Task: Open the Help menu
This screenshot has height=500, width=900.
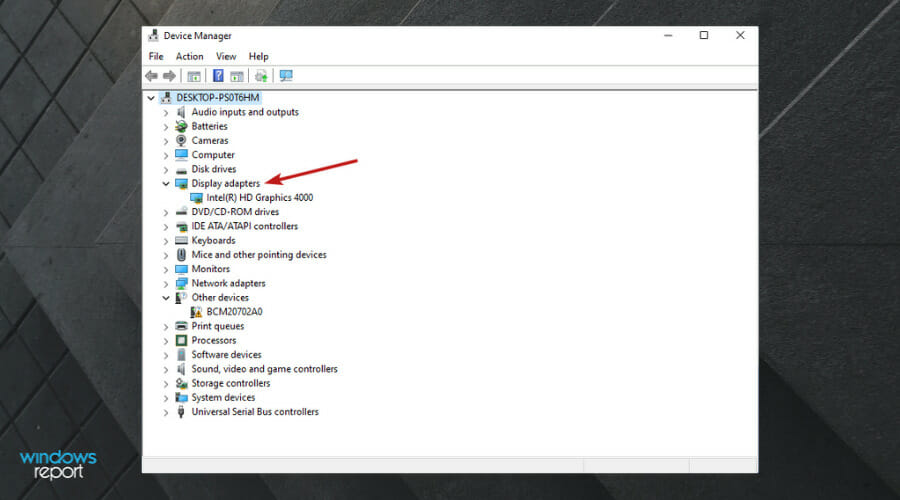Action: click(258, 56)
